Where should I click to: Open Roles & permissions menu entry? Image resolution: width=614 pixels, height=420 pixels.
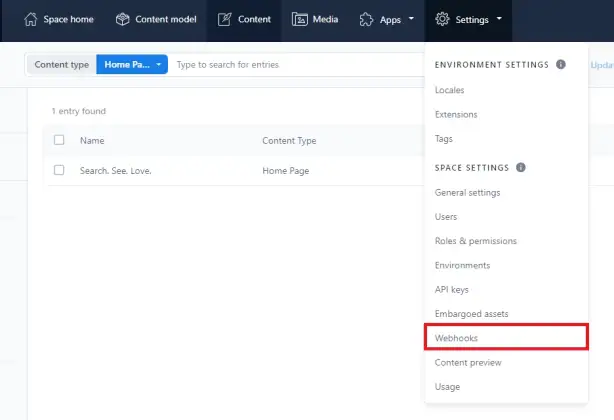click(476, 241)
